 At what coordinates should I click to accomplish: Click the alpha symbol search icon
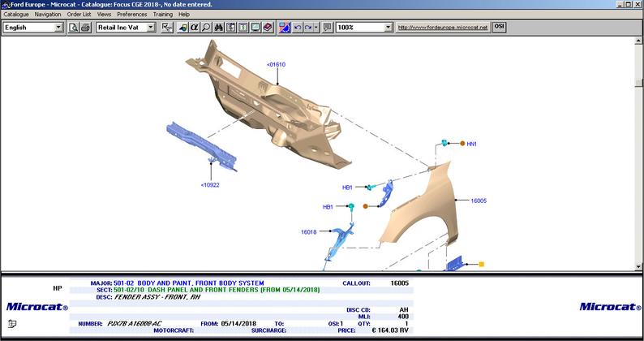tap(194, 28)
